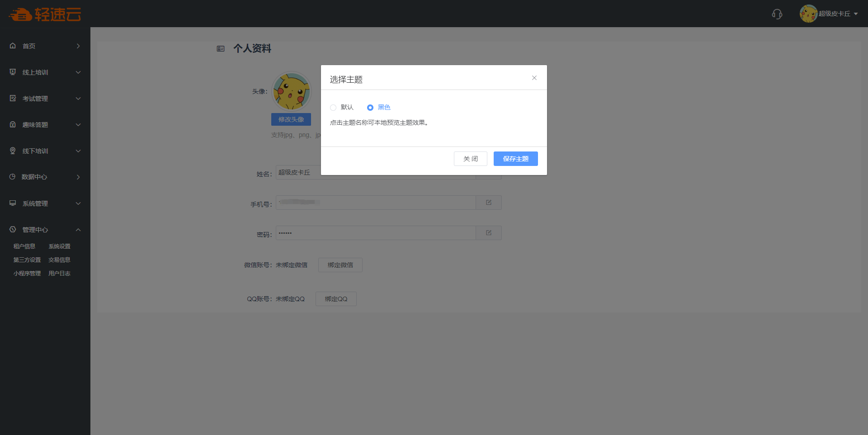Click the edit icon beside phone number field
The width and height of the screenshot is (868, 435).
[x=488, y=203]
